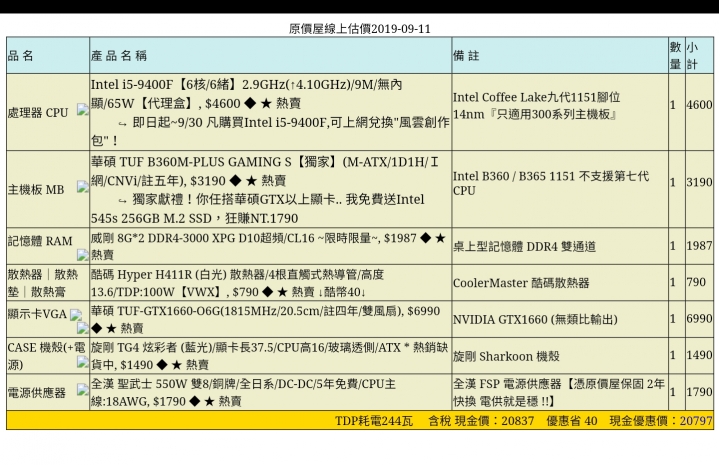Screen dimensions: 720x465
Task: Click the 風雲創作包 promotion line for i5-9400F
Action: pos(270,131)
